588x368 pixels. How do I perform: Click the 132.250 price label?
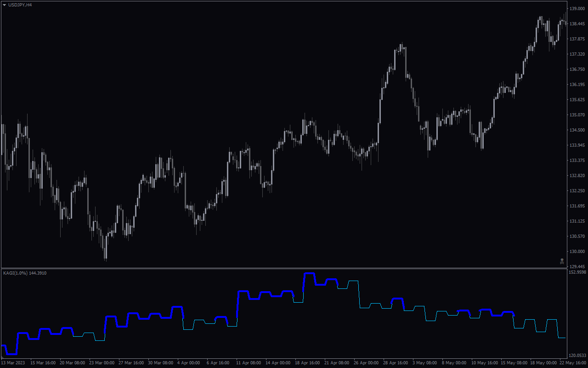click(x=577, y=191)
